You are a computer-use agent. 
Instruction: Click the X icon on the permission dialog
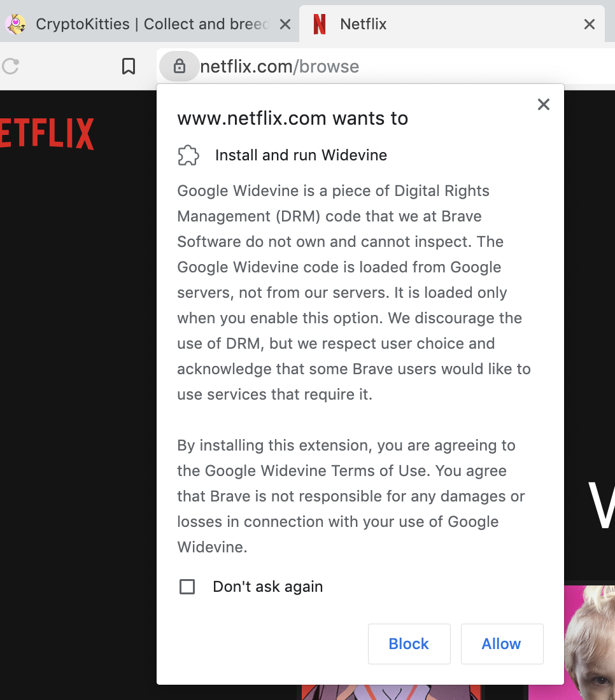(543, 104)
